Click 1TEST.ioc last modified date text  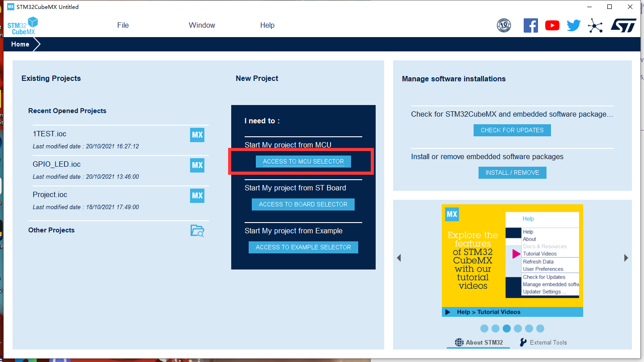(86, 147)
